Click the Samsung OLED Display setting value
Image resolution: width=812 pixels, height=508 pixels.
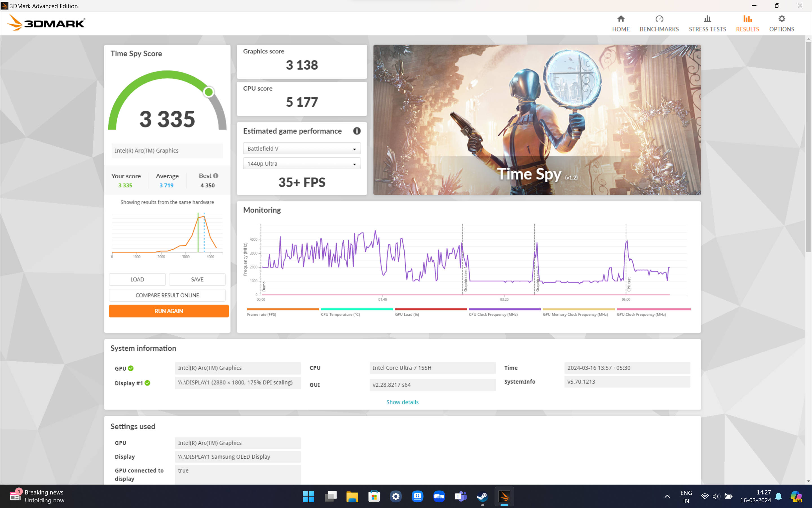[237, 457]
